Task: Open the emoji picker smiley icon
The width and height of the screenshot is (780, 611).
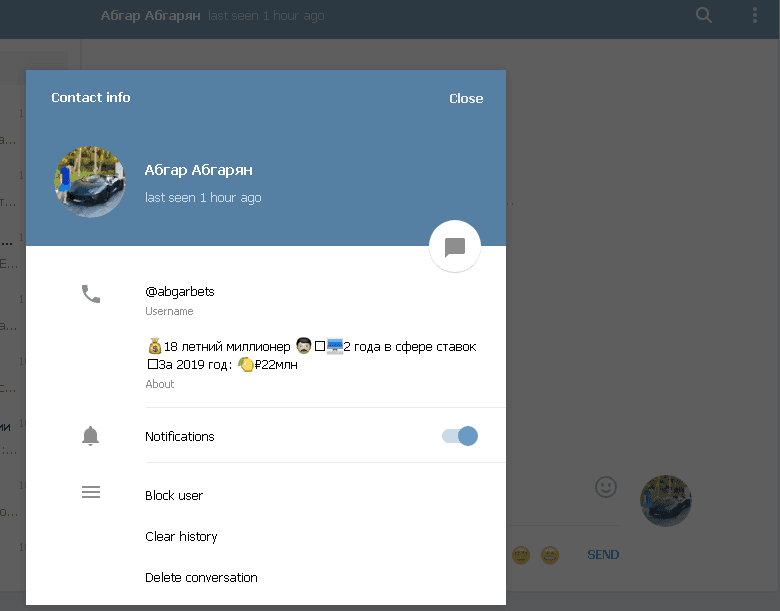Action: pyautogui.click(x=606, y=487)
